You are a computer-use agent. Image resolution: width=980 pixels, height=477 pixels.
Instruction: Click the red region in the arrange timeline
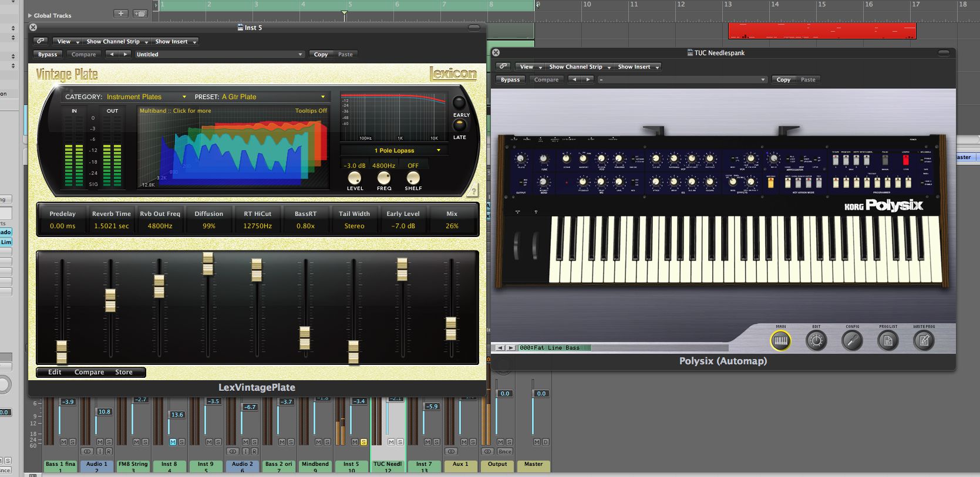click(x=822, y=31)
